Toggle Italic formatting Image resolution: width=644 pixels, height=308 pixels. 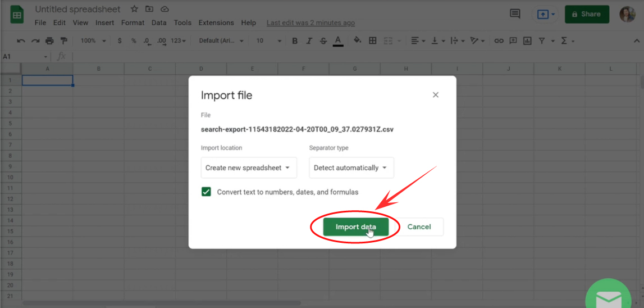click(309, 40)
